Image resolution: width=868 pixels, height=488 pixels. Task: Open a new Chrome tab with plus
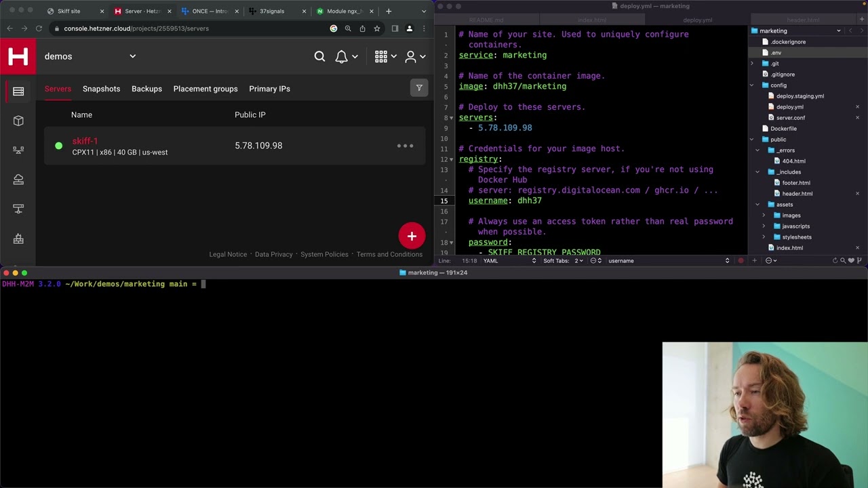coord(389,11)
